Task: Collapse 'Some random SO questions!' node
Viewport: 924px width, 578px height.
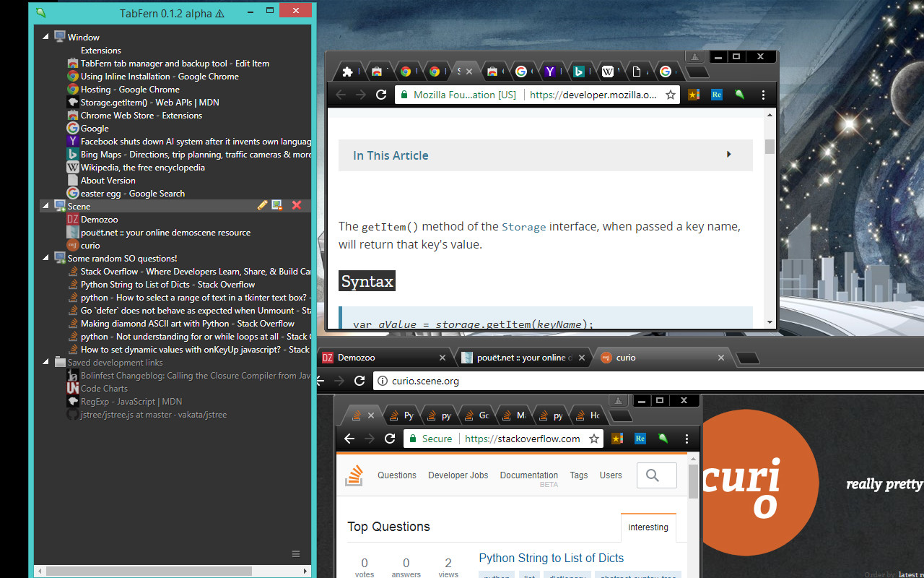Action: coord(46,258)
